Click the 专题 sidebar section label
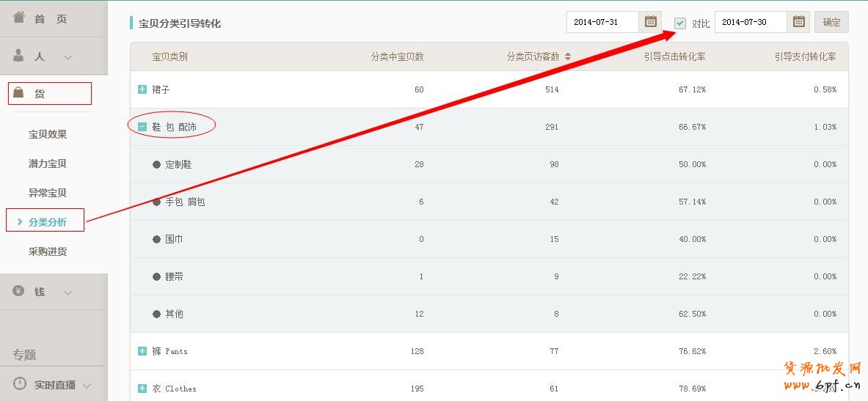The image size is (868, 401). click(25, 355)
